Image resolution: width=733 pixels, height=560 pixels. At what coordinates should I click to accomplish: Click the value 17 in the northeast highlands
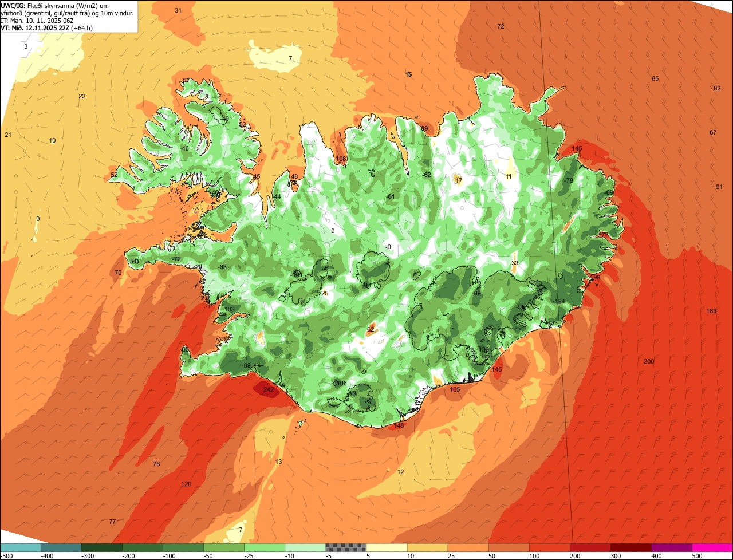click(x=458, y=180)
